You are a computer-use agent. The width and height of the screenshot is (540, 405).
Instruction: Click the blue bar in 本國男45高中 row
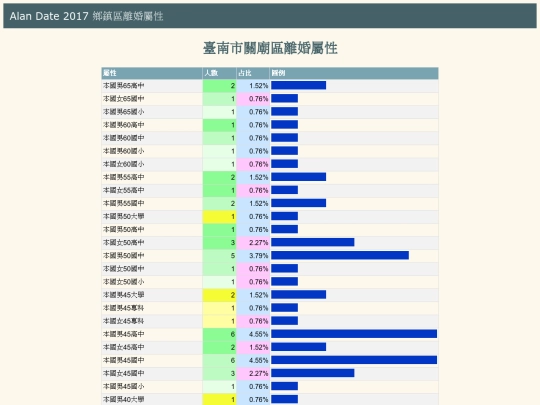354,334
